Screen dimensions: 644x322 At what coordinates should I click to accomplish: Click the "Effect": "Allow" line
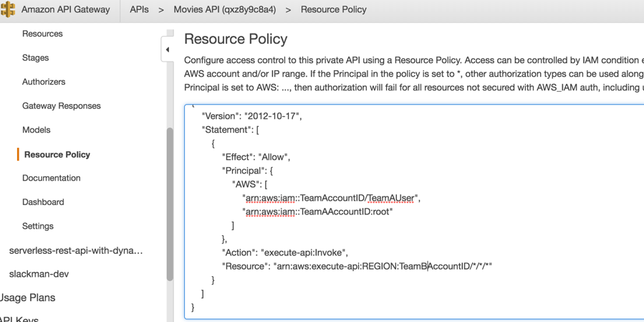tap(256, 157)
